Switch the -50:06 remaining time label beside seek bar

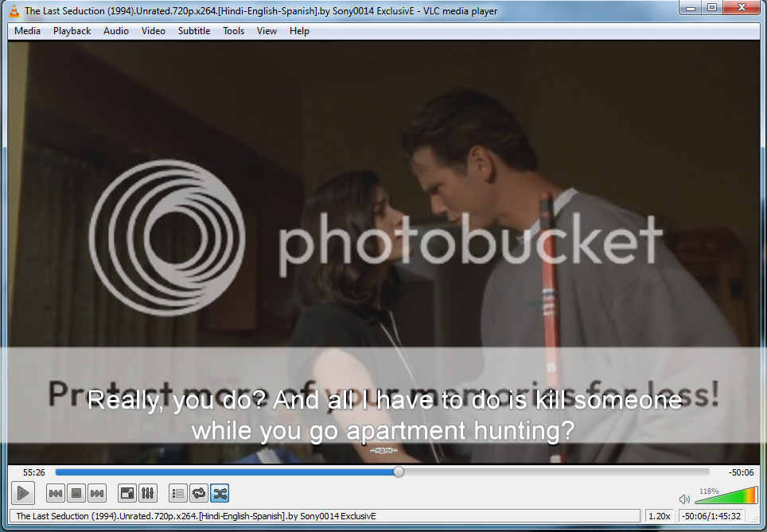click(x=741, y=472)
